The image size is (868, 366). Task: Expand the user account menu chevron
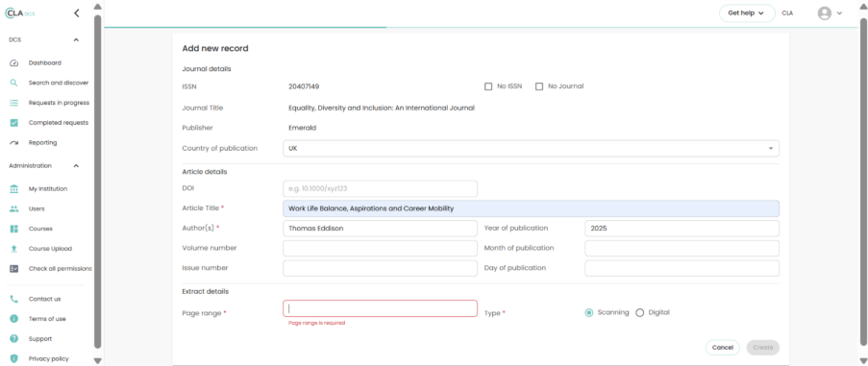pyautogui.click(x=840, y=13)
